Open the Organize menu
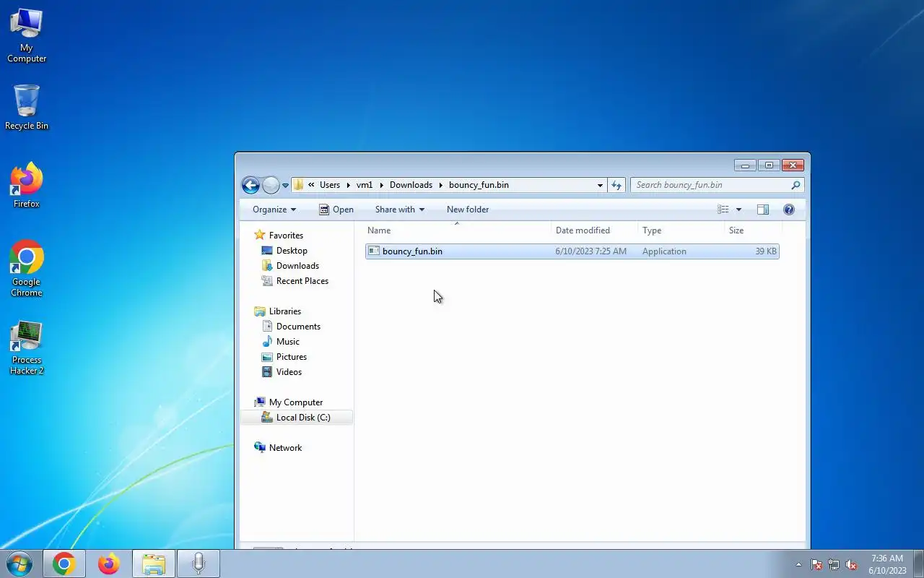This screenshot has height=578, width=924. point(274,210)
